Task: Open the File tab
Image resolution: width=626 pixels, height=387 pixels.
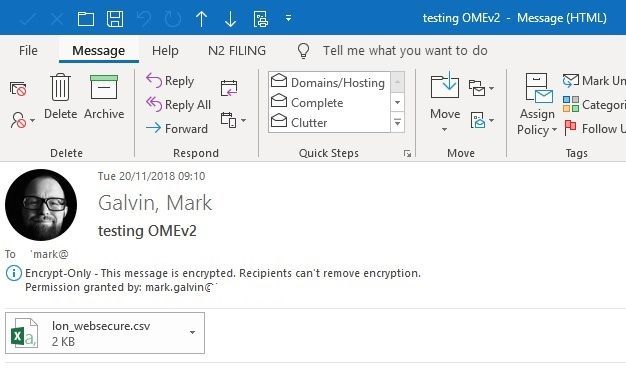Action: click(28, 50)
